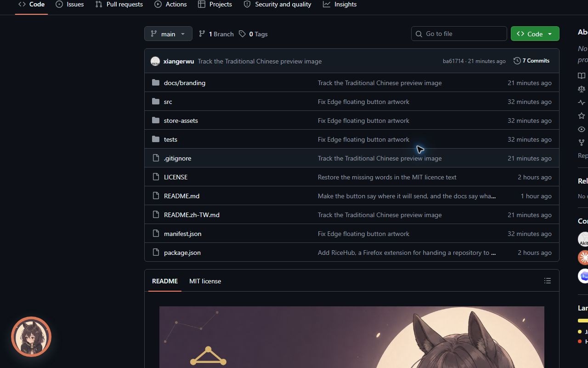Switch to the MIT license tab
This screenshot has height=368, width=588.
[x=205, y=281]
